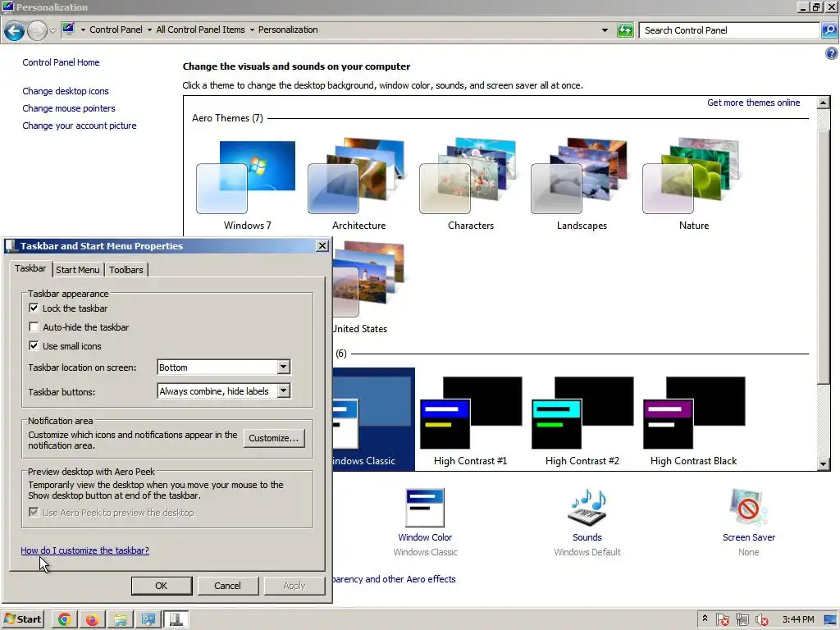Expand All Control Panel Items breadcrumb arrow
The image size is (840, 630).
coord(252,30)
